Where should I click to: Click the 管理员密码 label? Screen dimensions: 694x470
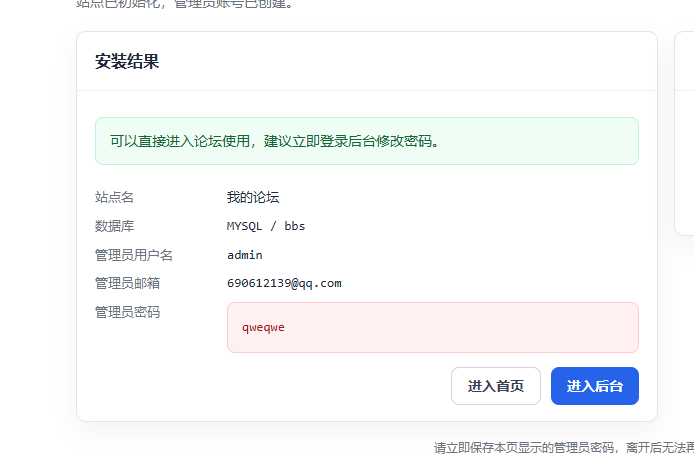pyautogui.click(x=127, y=312)
